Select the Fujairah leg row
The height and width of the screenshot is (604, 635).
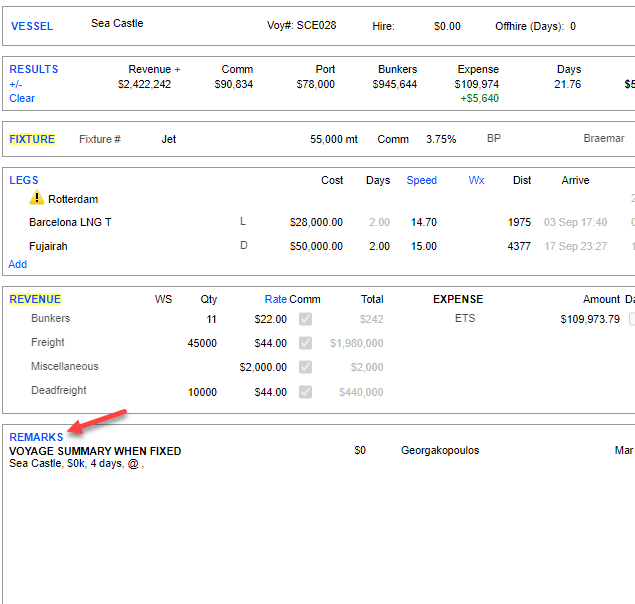click(48, 246)
